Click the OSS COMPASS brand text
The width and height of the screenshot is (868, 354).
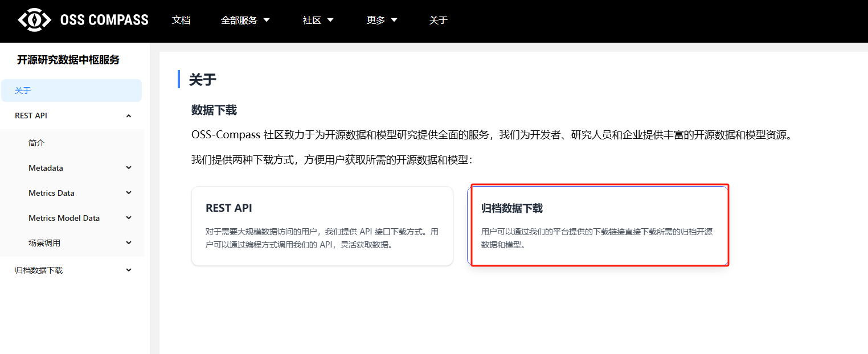104,20
